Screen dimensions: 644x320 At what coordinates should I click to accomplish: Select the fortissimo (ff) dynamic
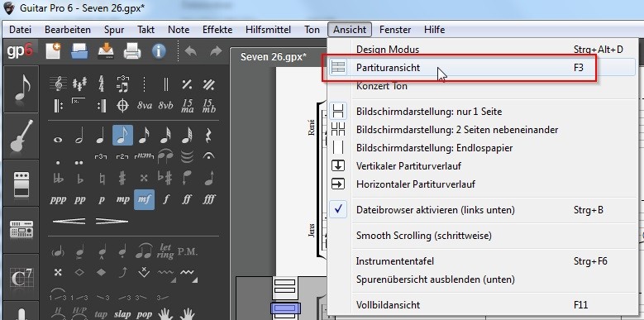coord(187,199)
